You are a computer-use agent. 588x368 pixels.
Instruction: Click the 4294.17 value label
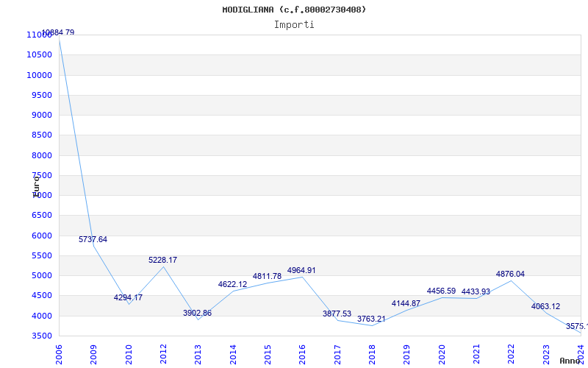point(128,298)
